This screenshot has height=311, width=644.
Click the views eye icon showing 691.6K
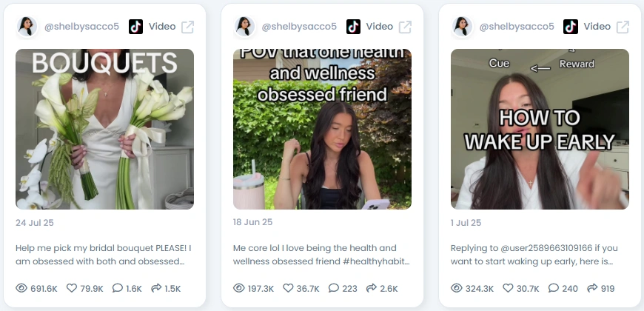21,288
